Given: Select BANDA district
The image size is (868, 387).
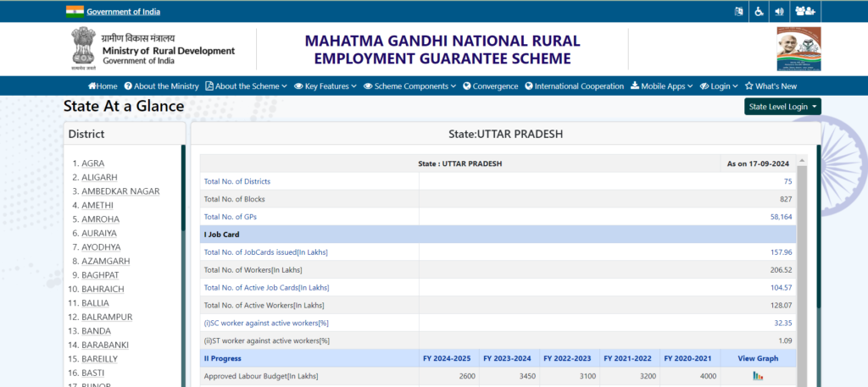Looking at the screenshot, I should tap(97, 331).
